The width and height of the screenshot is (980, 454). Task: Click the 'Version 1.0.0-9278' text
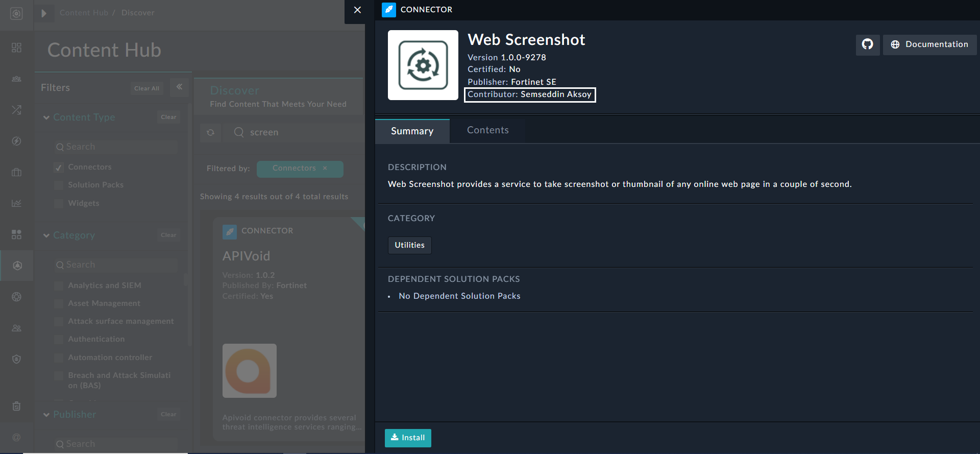point(507,57)
